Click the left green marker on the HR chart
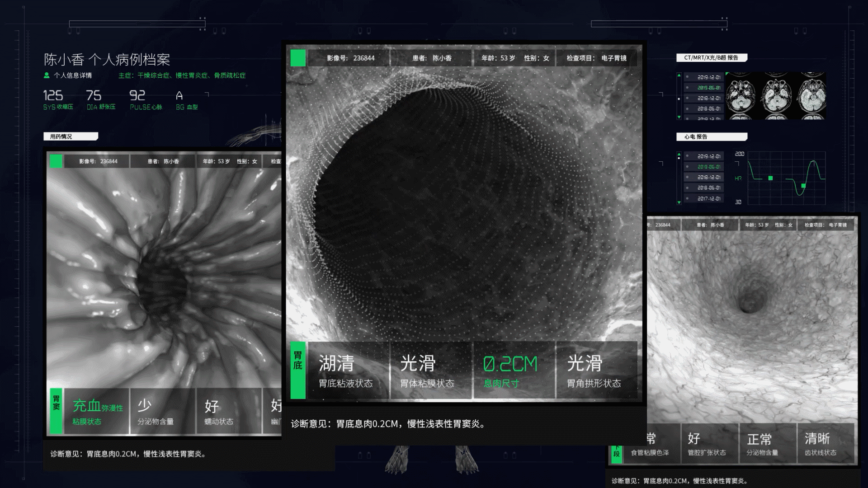Screen dimensions: 868x488 tap(770, 178)
